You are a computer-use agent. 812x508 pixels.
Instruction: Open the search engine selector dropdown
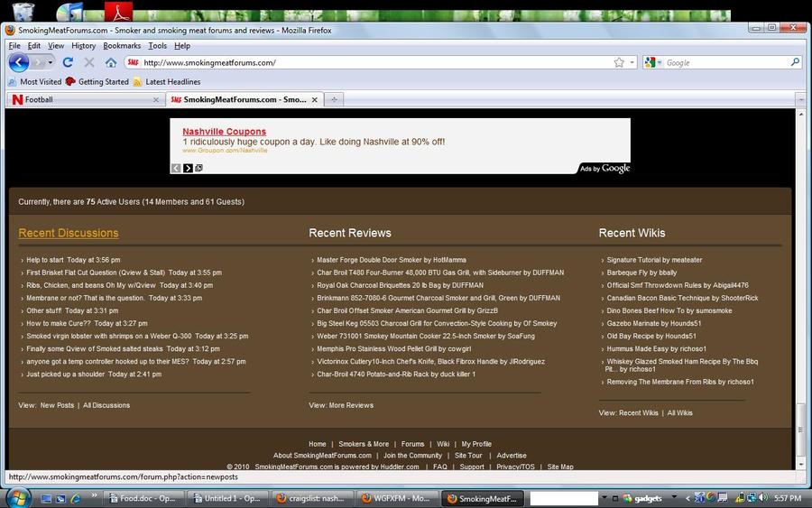tap(654, 62)
